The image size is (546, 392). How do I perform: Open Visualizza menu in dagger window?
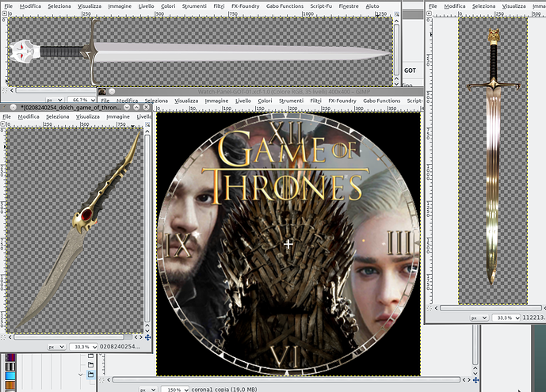click(88, 116)
